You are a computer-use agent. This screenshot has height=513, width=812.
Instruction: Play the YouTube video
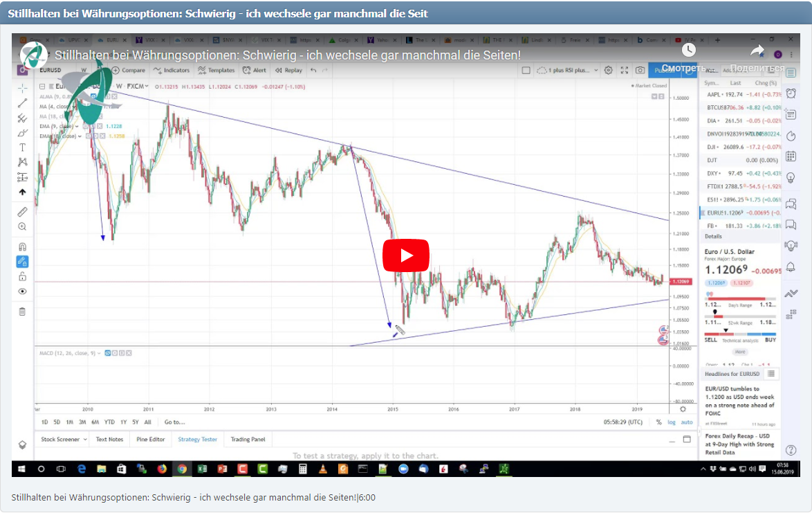click(x=406, y=255)
